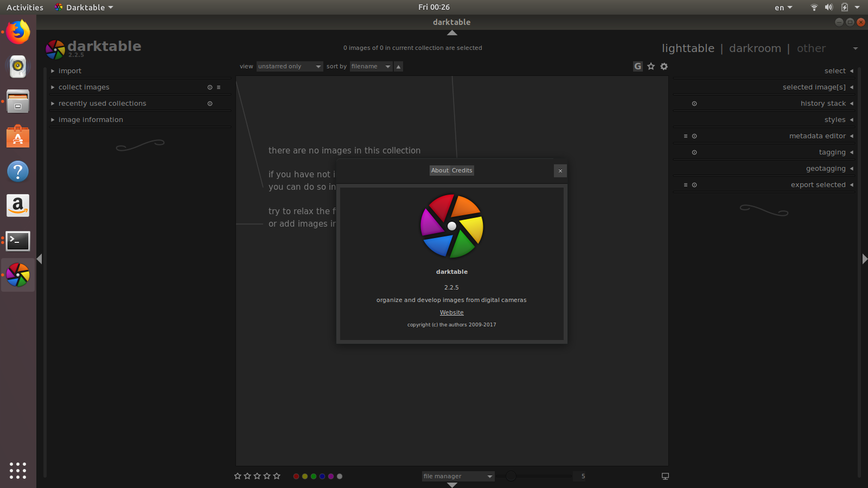Open Files manager from the dock
The height and width of the screenshot is (488, 868).
(18, 101)
